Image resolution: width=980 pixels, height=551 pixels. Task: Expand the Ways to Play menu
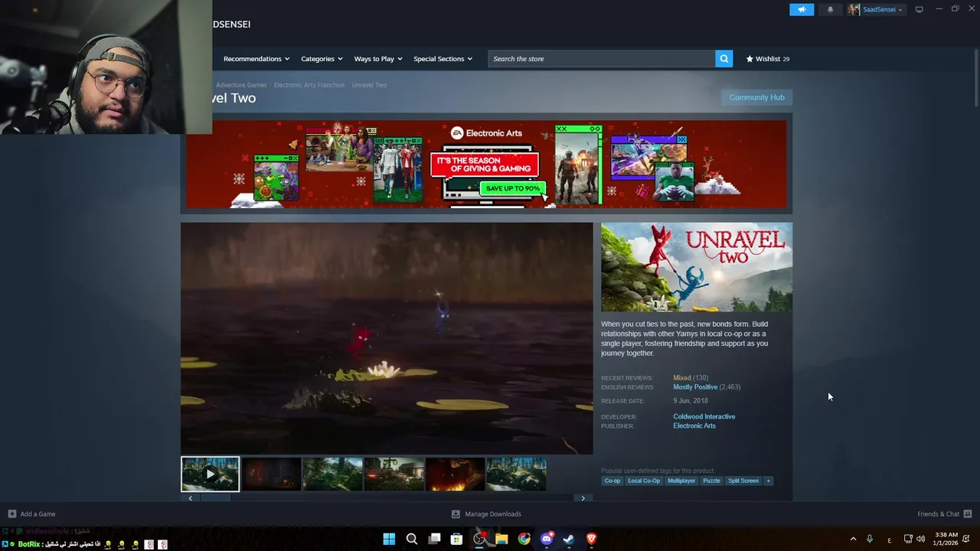click(x=378, y=59)
